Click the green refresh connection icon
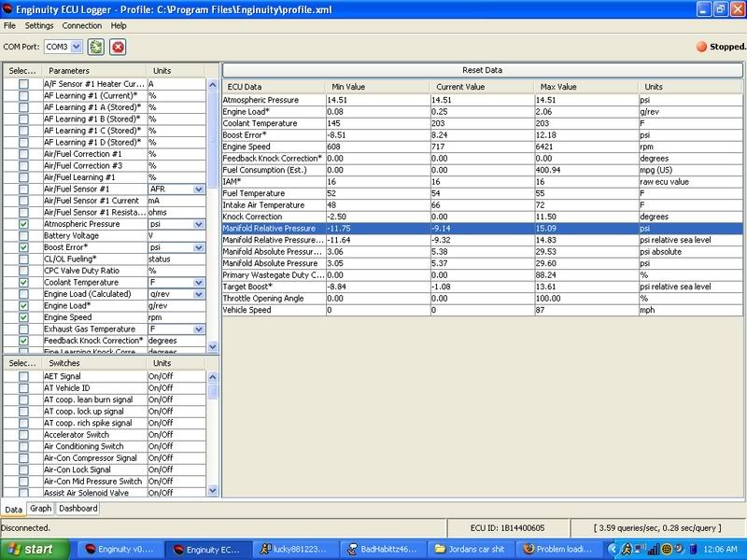The image size is (747, 560). click(x=96, y=47)
